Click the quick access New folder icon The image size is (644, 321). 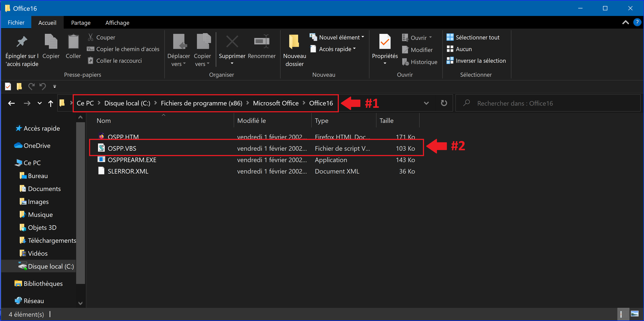coord(19,86)
